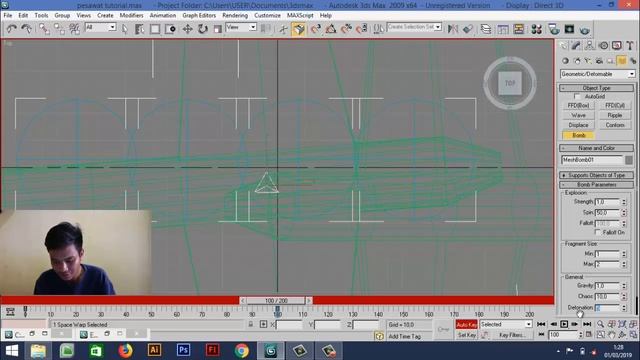Open Curve Editor icon

tap(503, 29)
